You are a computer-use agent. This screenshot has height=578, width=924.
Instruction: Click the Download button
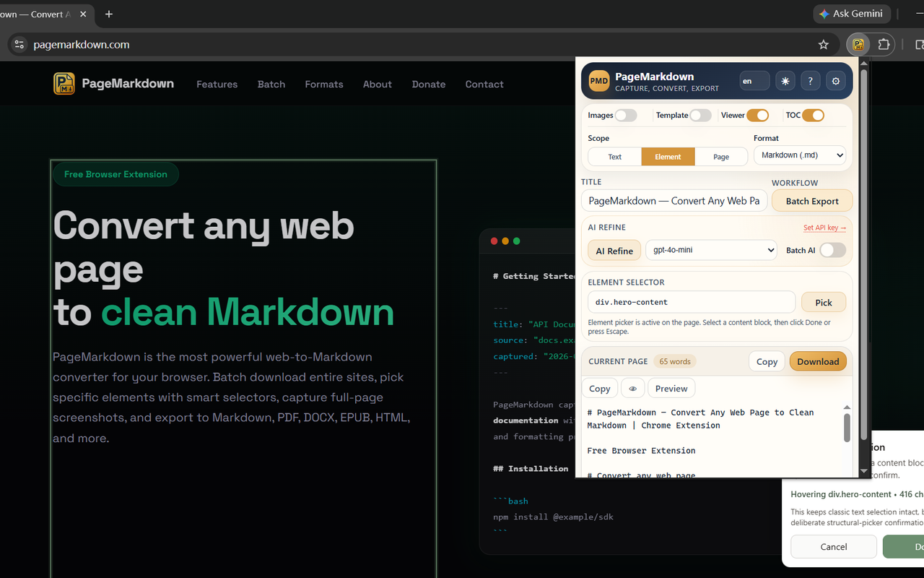coord(818,361)
